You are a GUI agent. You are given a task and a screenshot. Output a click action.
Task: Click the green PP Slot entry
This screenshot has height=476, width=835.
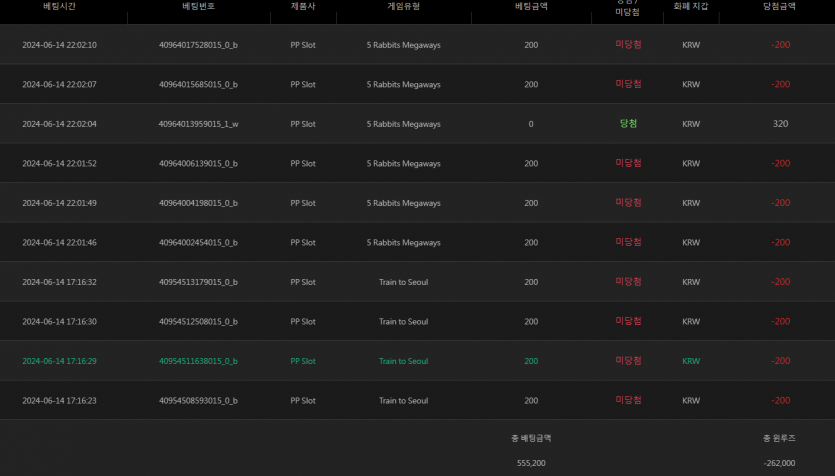303,362
